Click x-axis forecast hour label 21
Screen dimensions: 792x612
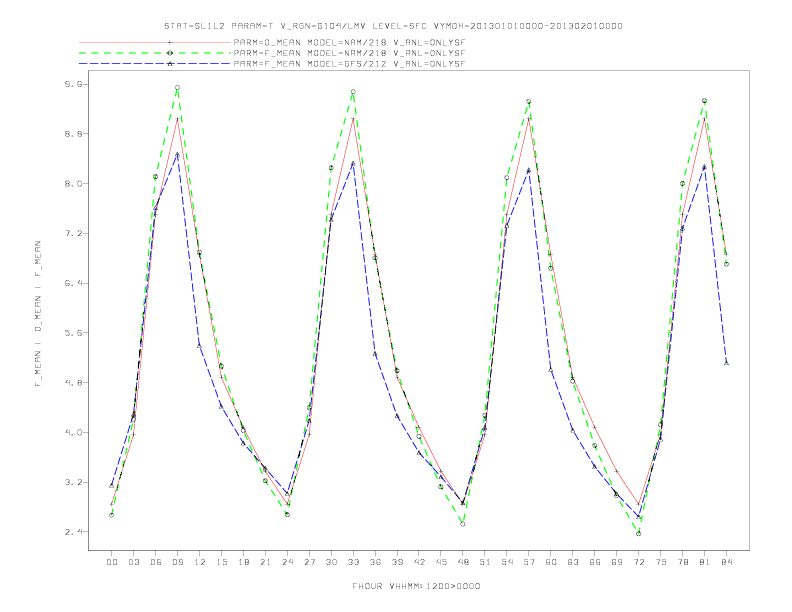[x=265, y=562]
